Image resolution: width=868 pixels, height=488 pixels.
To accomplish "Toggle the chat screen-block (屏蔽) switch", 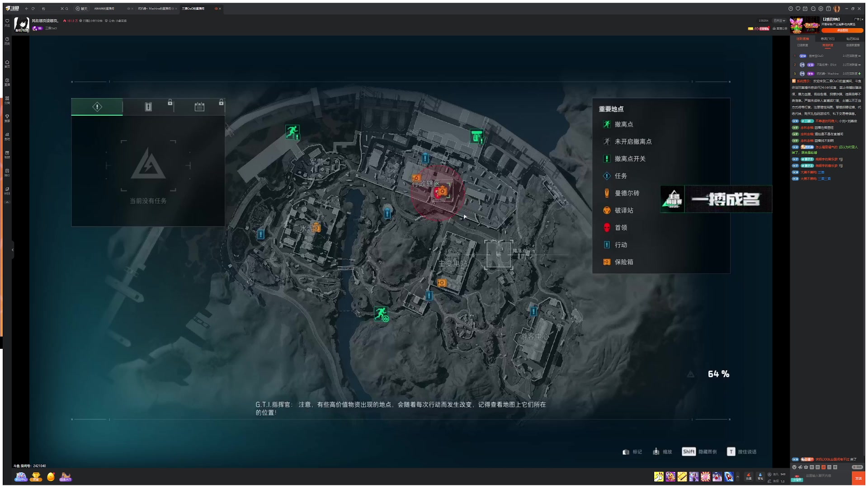I will click(x=857, y=467).
